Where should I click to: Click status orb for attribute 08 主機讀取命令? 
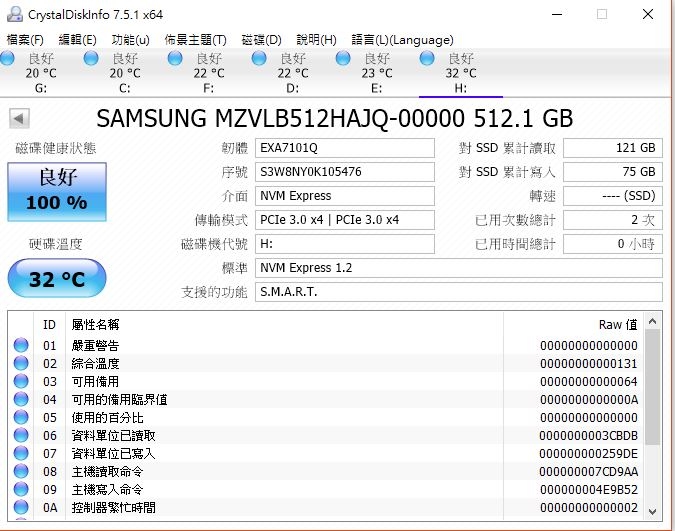click(x=21, y=471)
